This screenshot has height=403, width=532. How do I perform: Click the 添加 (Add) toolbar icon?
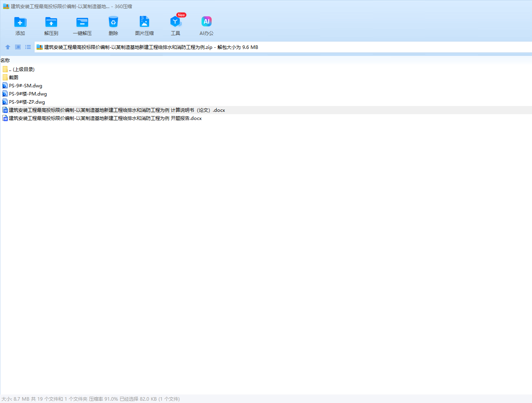20,22
